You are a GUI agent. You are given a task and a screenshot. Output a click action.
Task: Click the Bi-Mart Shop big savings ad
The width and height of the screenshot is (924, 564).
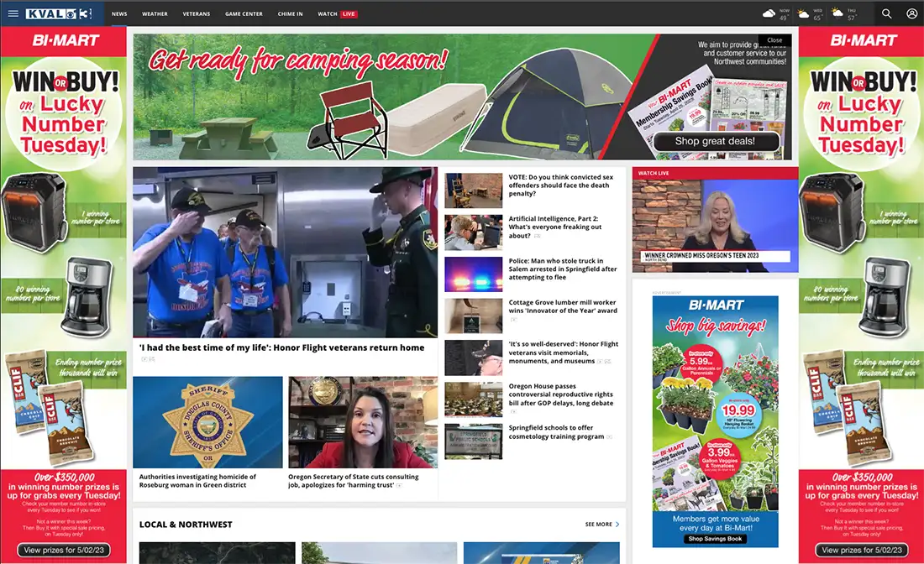click(716, 421)
